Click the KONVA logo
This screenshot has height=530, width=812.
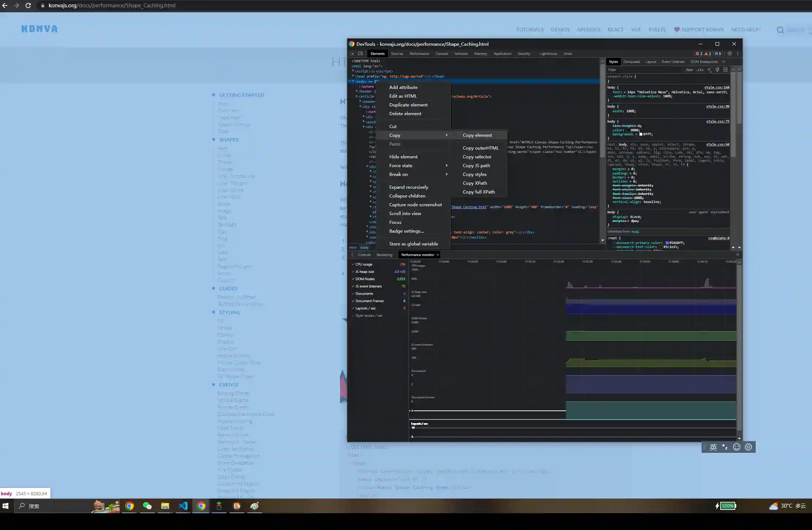(39, 29)
